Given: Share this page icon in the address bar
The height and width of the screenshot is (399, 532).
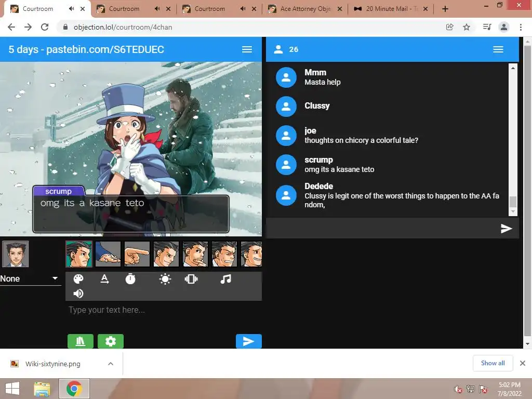Looking at the screenshot, I should click(449, 27).
